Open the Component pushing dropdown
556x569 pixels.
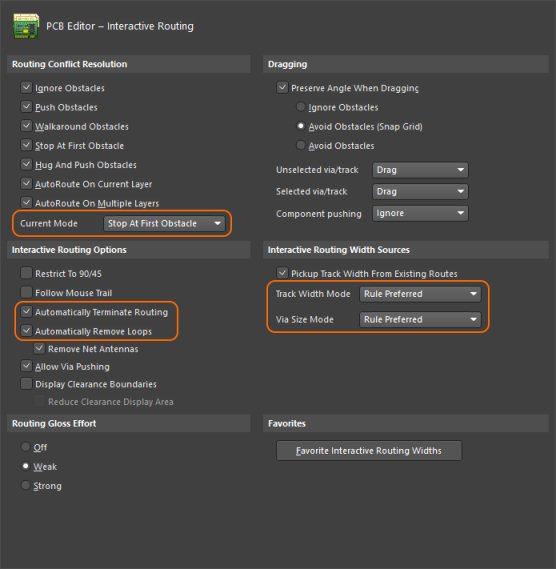[x=420, y=213]
